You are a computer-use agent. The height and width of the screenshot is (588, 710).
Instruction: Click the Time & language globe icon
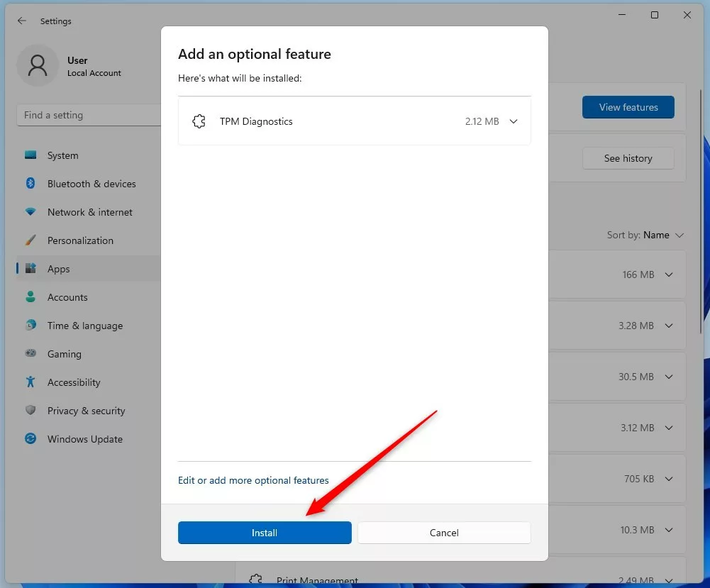[30, 325]
